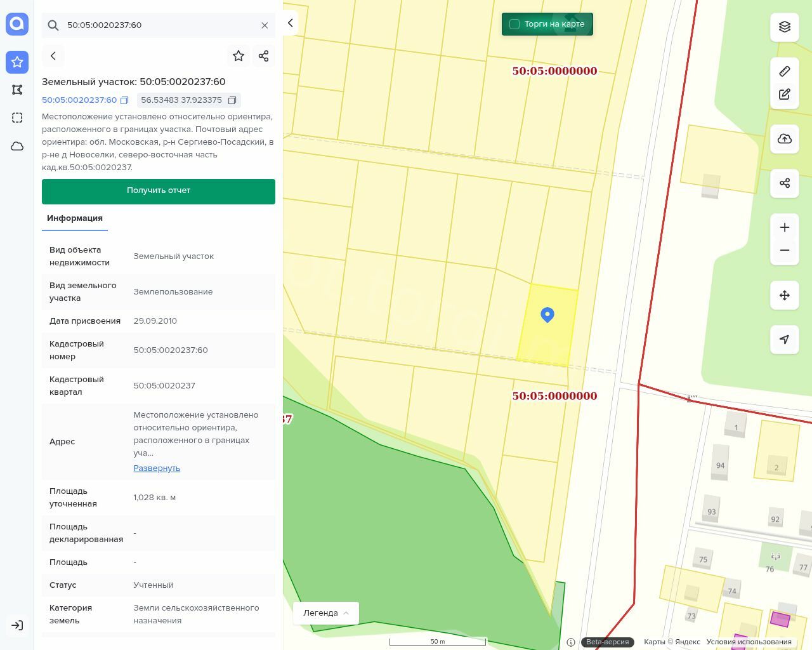Zoom in on the map
Screen dimensions: 812x650
(x=785, y=227)
